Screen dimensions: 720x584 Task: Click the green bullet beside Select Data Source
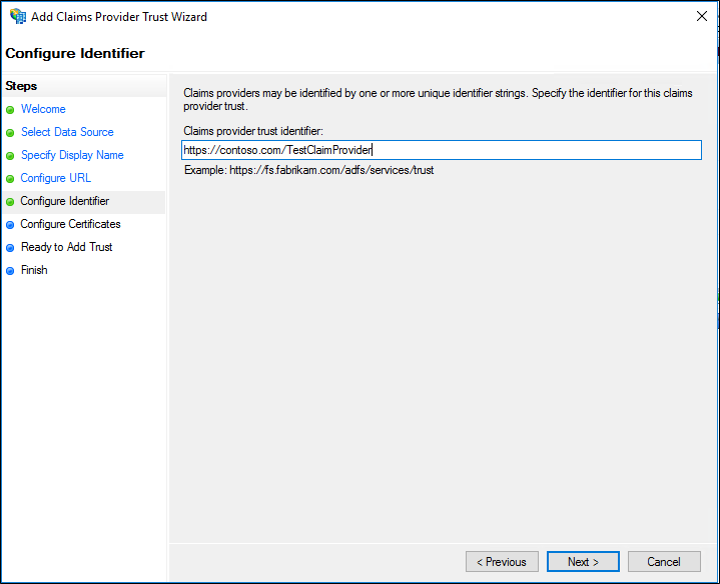[10, 133]
